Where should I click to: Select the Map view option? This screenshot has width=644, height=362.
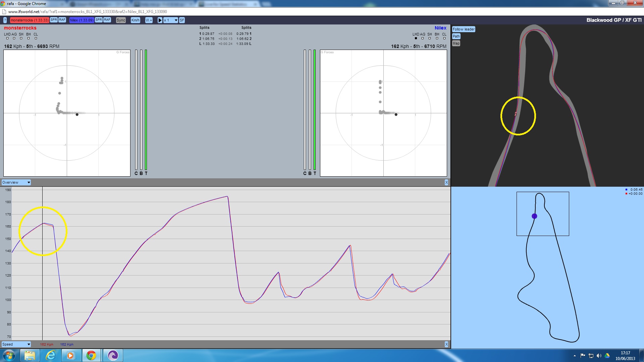pyautogui.click(x=456, y=43)
